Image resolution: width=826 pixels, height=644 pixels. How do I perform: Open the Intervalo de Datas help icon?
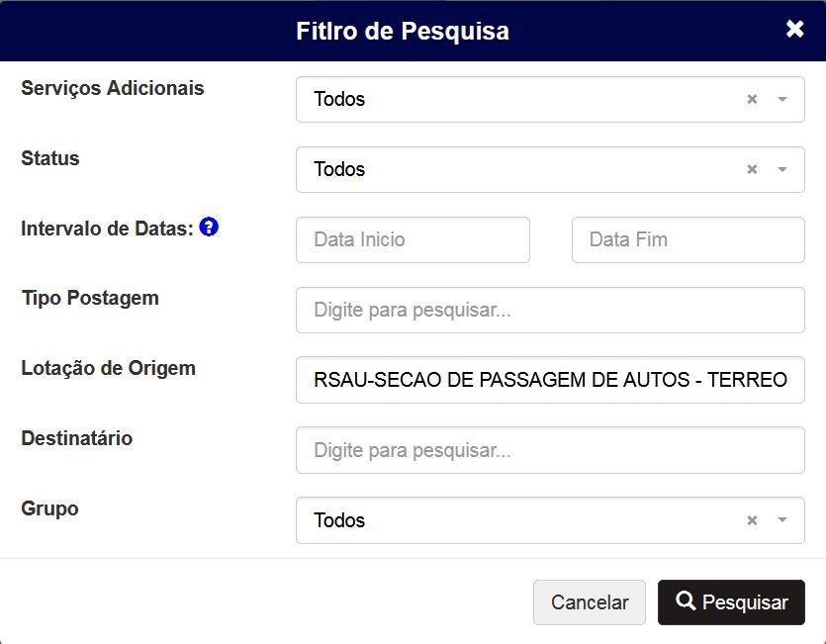(x=209, y=228)
